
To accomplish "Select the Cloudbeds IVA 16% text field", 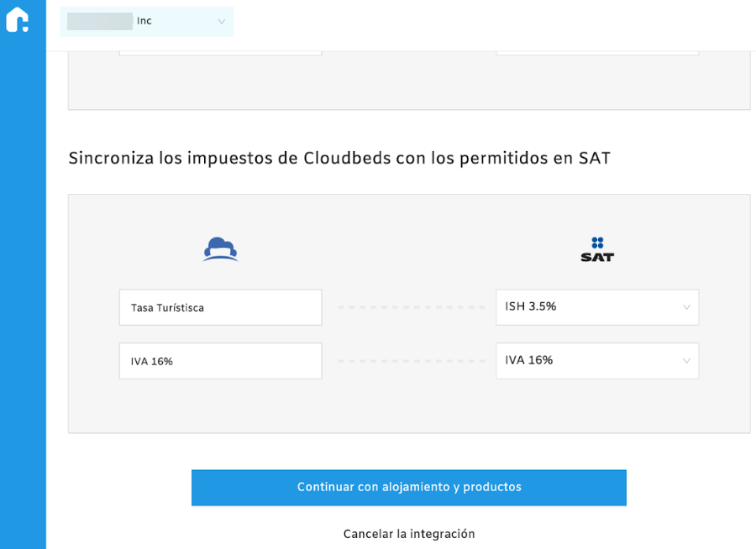I will (220, 361).
